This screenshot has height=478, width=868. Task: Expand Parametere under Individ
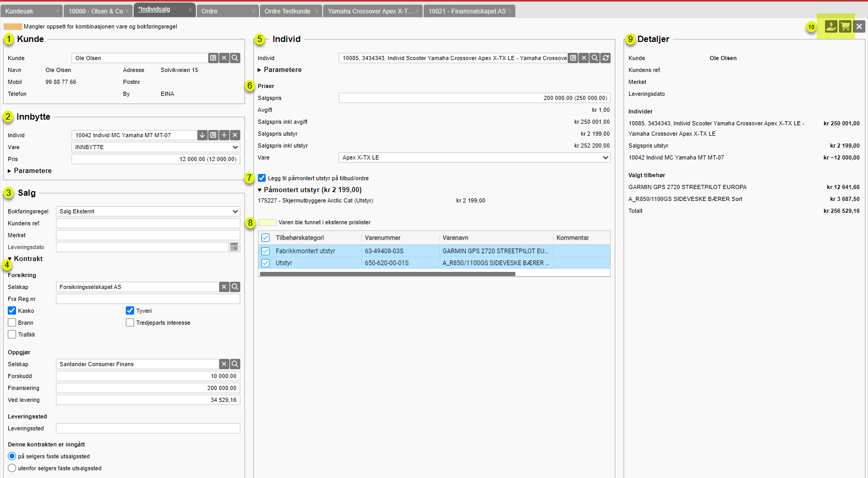coord(280,70)
